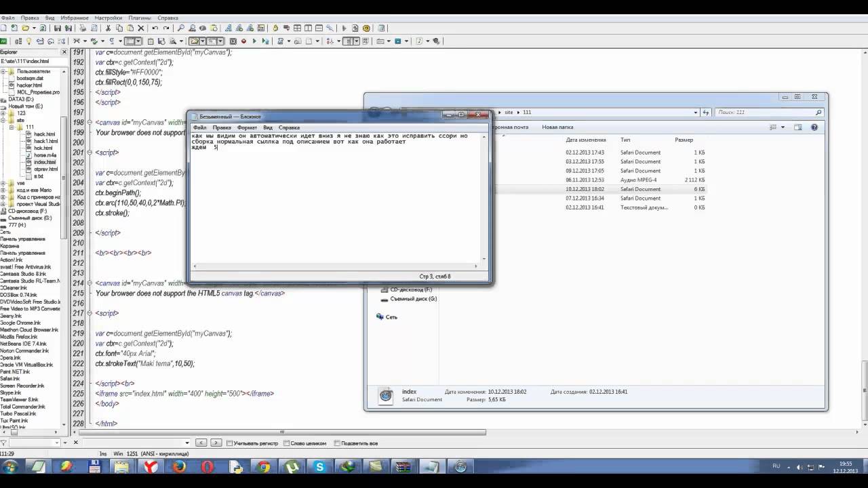The width and height of the screenshot is (868, 488).
Task: Toggle the 'Слово целиком' checkbox
Action: click(286, 443)
